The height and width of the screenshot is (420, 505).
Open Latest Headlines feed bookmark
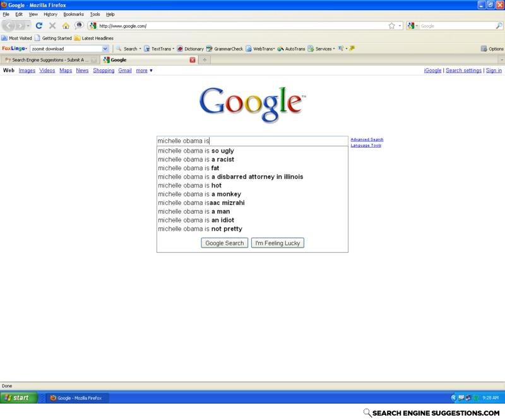click(93, 38)
